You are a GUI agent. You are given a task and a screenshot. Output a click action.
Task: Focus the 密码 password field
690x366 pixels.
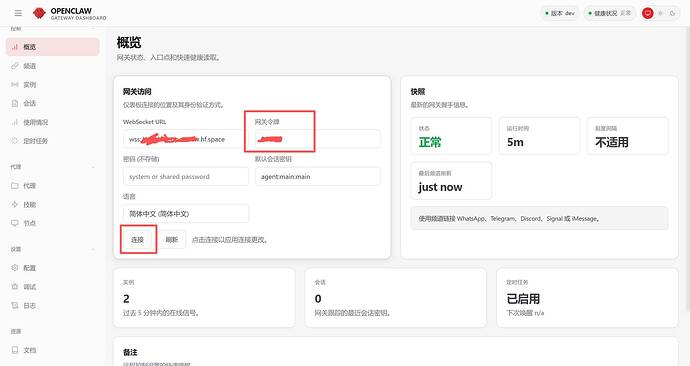pyautogui.click(x=186, y=176)
